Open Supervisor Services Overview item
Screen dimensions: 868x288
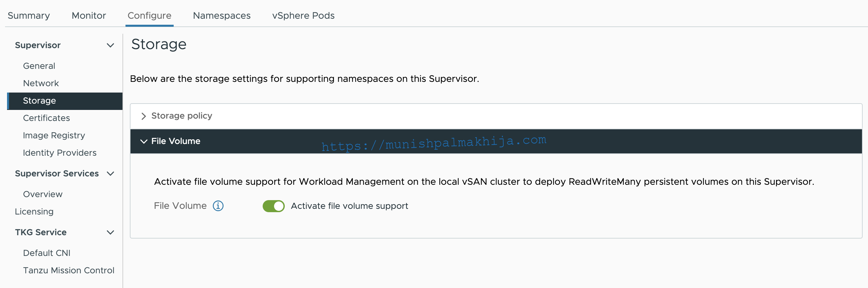(x=43, y=194)
